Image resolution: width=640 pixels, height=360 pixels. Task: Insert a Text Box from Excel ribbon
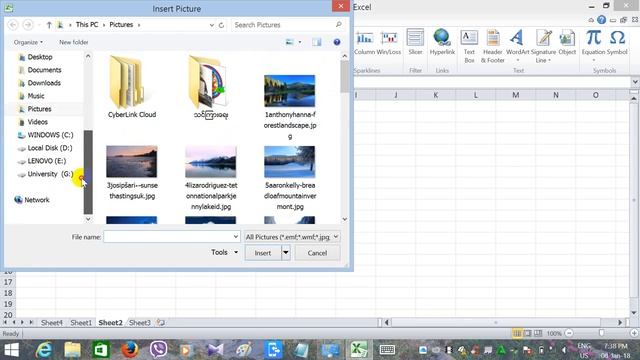(469, 46)
